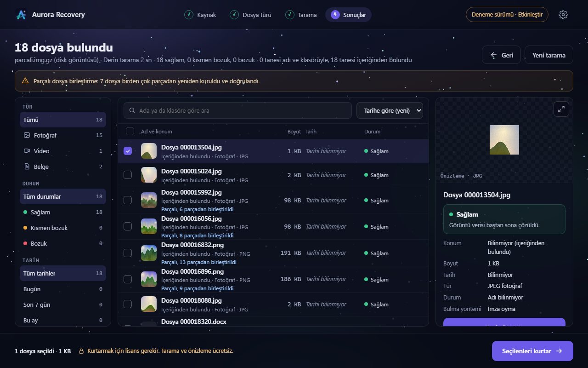Select the Tümü type filter

pos(63,120)
